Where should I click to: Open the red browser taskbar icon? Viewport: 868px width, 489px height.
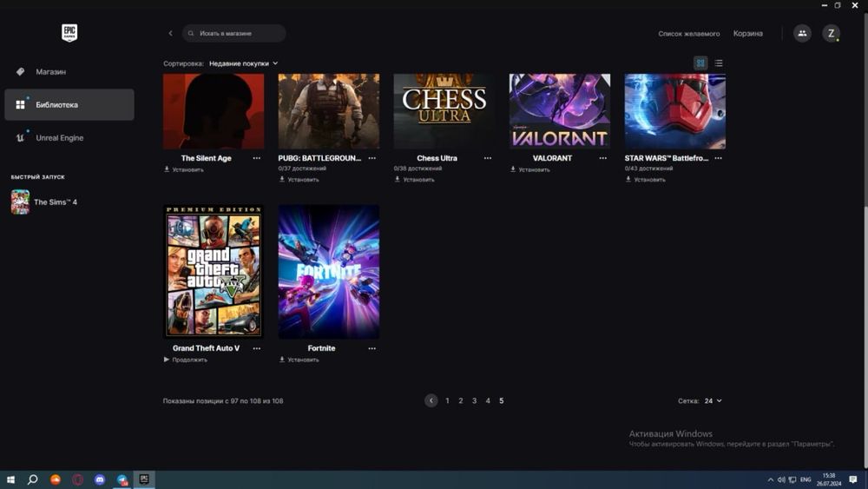pos(77,479)
